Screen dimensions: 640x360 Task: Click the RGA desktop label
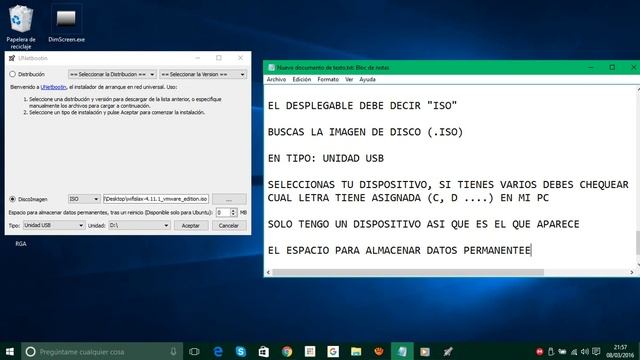coord(21,244)
